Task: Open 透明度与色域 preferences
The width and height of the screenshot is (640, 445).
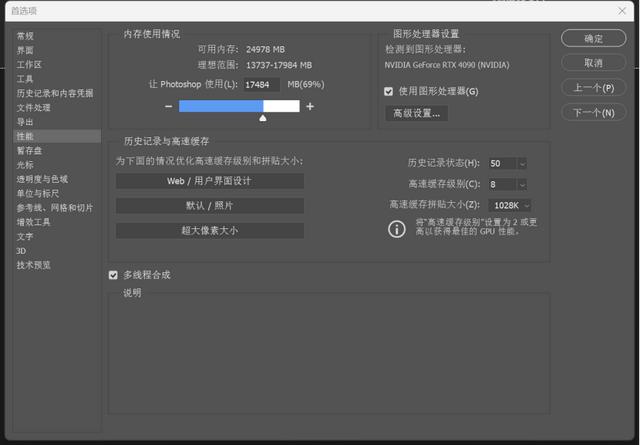Action: click(x=42, y=179)
